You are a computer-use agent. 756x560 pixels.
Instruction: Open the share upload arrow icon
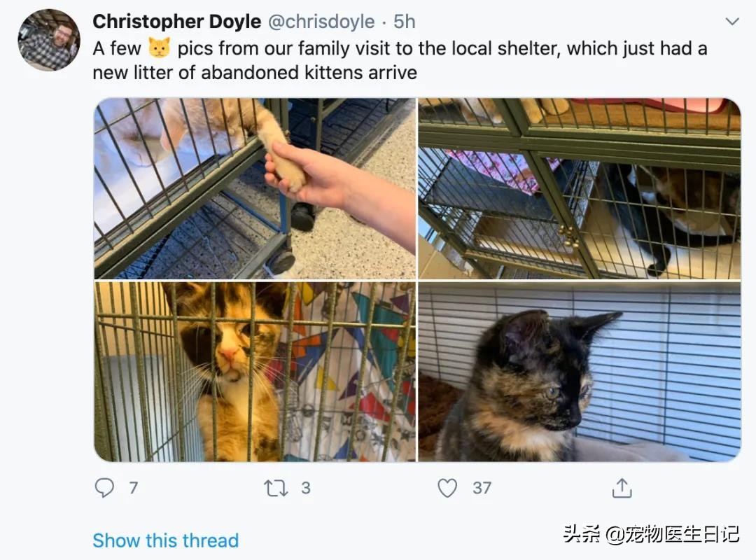coord(622,488)
